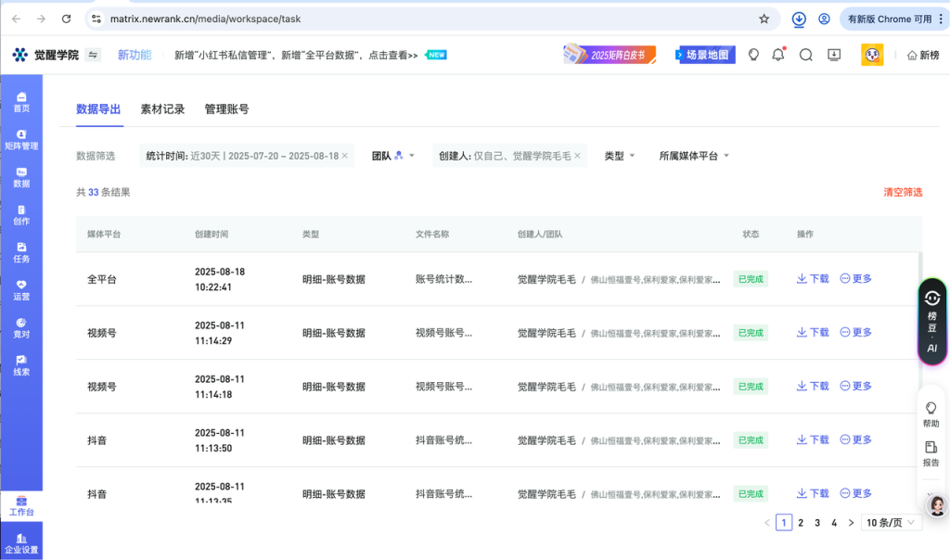950x560 pixels.
Task: Switch to the 管理账号 tab
Action: pyautogui.click(x=226, y=109)
